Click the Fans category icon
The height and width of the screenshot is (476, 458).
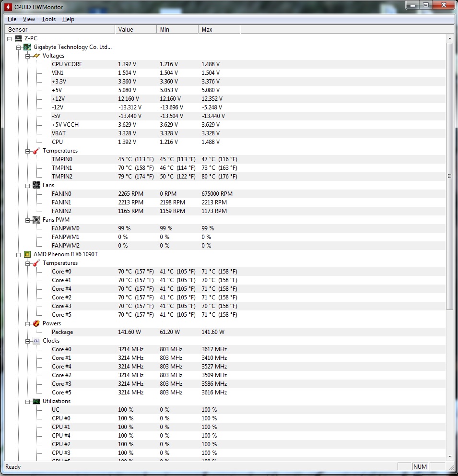[x=36, y=185]
